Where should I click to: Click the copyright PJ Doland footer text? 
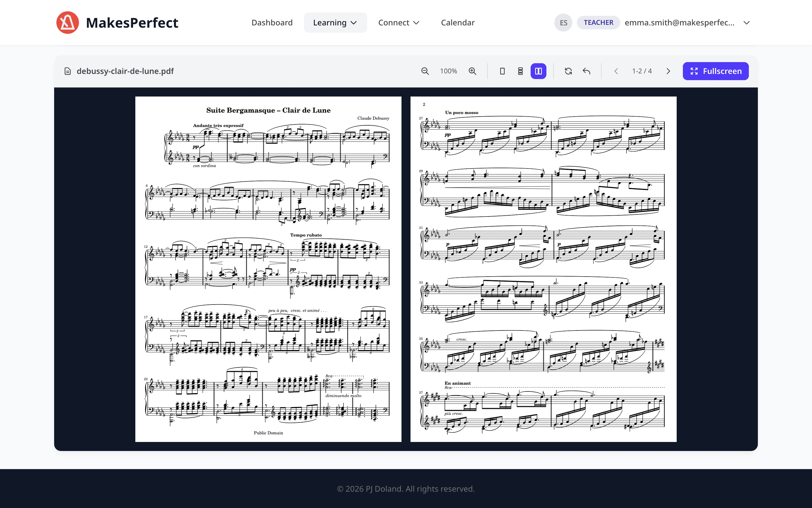coord(406,489)
